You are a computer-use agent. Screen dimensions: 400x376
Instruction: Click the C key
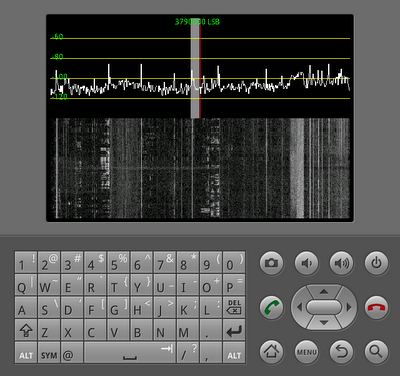tap(95, 330)
